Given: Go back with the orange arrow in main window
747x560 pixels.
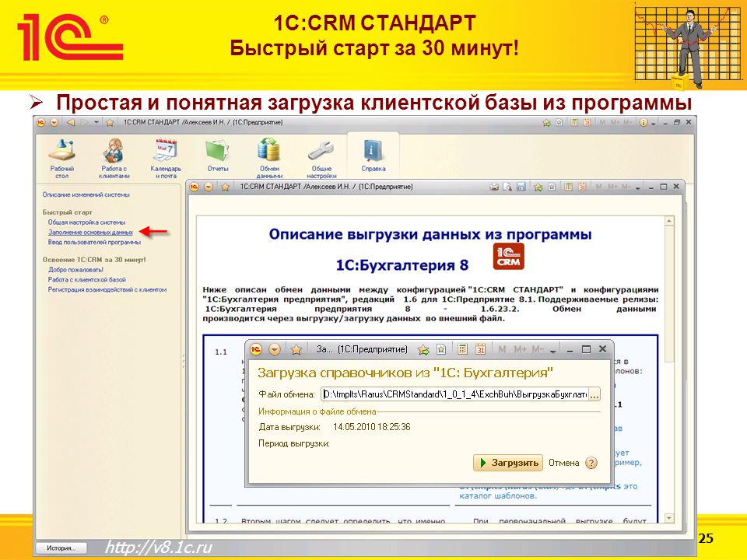Looking at the screenshot, I should click(x=71, y=122).
